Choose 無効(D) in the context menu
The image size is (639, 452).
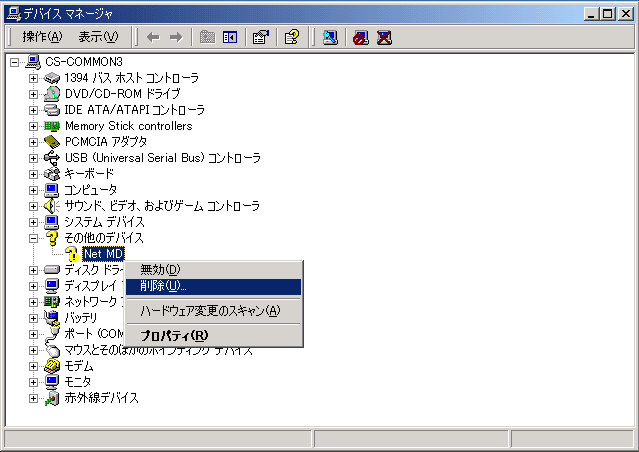[x=160, y=270]
